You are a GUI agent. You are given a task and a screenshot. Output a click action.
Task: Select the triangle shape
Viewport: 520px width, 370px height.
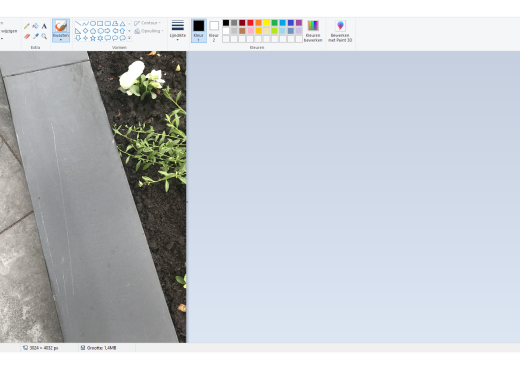122,23
